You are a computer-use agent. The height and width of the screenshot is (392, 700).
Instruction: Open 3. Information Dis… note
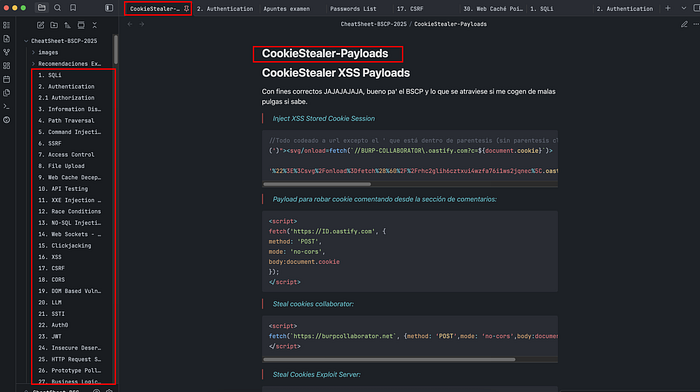click(69, 109)
